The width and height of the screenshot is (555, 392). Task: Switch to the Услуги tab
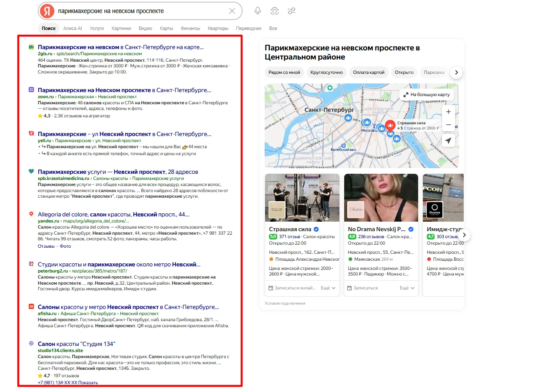(x=97, y=28)
